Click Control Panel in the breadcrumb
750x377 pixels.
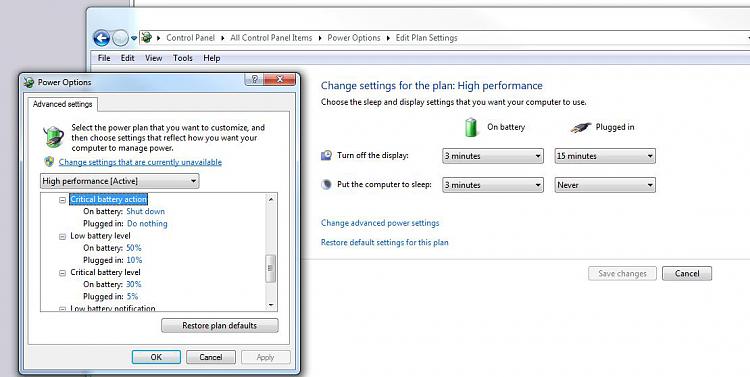[190, 38]
